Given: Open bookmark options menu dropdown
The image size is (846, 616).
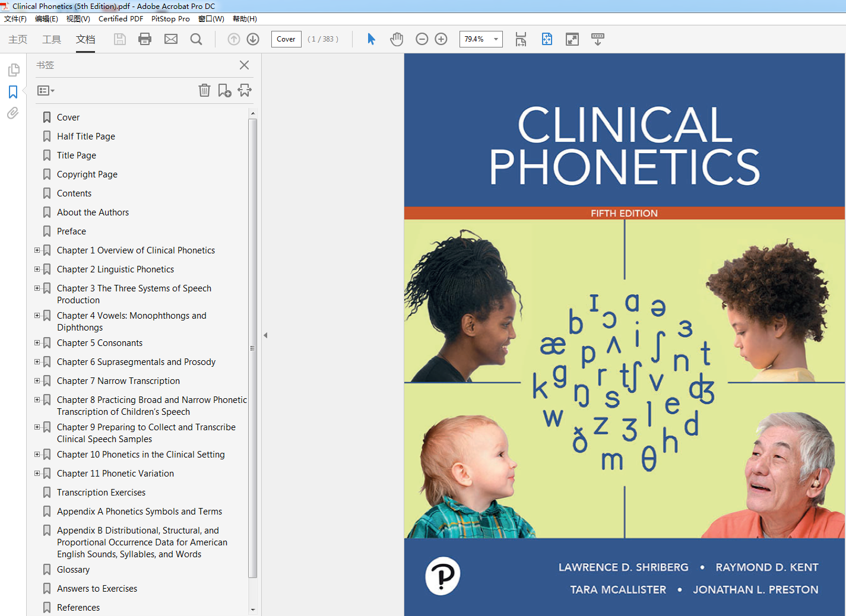Looking at the screenshot, I should (x=46, y=91).
